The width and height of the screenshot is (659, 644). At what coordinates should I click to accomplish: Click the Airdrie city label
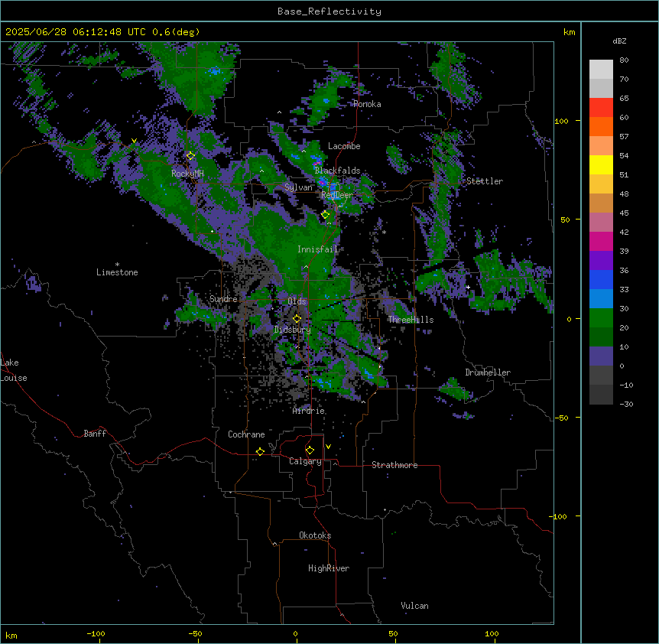point(309,411)
